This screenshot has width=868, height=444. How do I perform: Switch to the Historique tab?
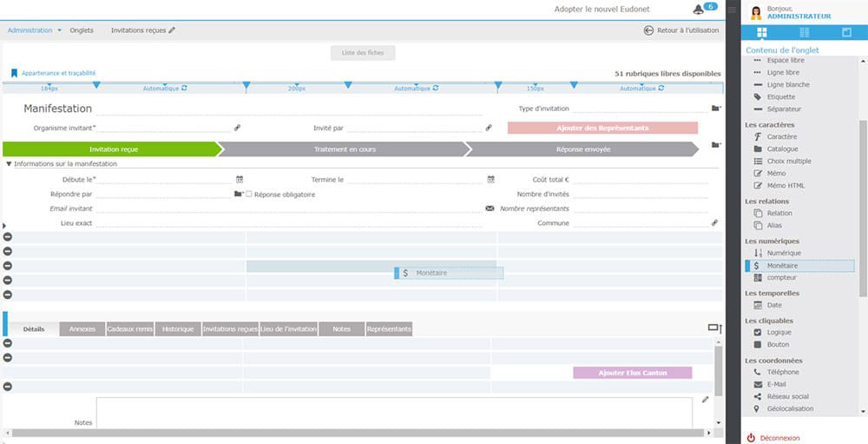click(x=178, y=329)
